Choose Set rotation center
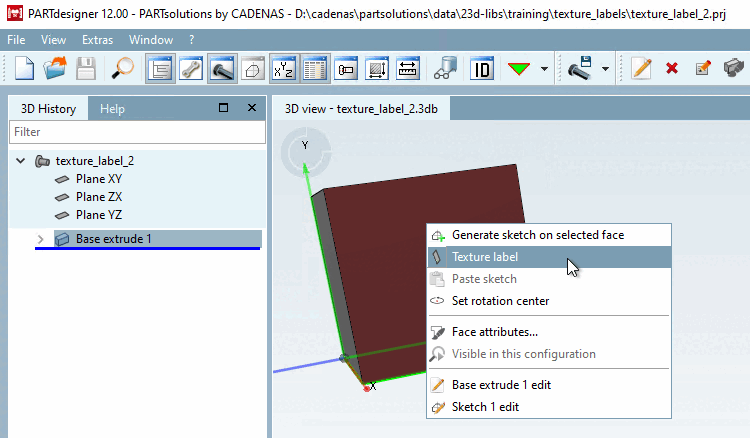 549,301
